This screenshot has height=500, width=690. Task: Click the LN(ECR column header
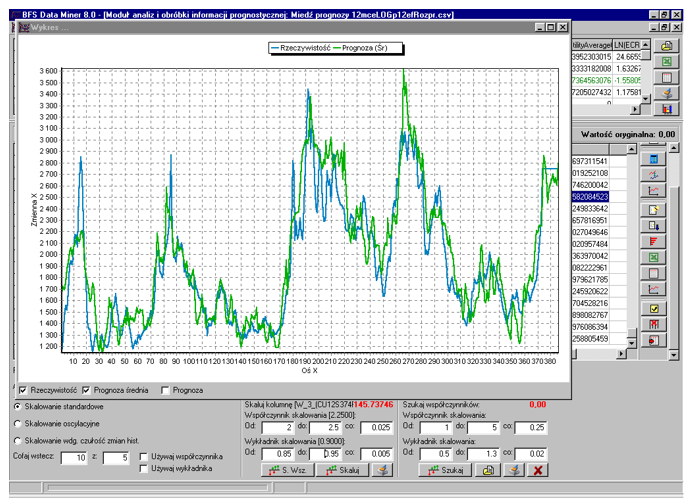(627, 45)
